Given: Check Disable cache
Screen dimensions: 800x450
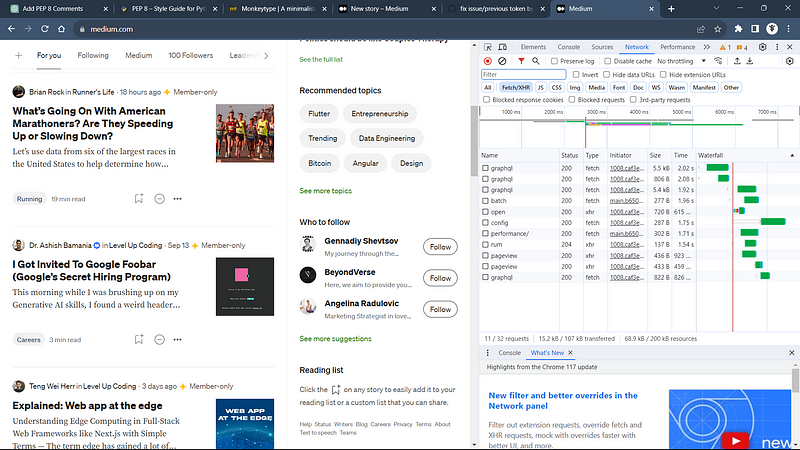Looking at the screenshot, I should [x=607, y=61].
